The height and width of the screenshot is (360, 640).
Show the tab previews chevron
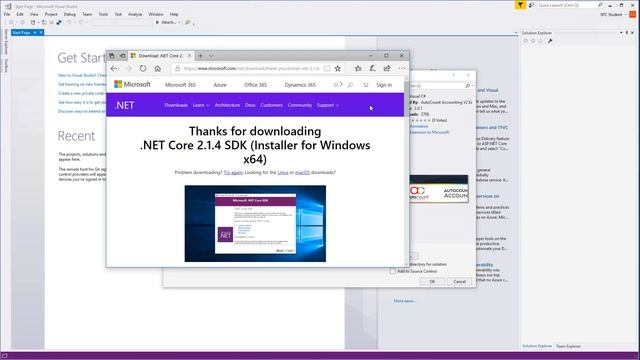pos(211,56)
